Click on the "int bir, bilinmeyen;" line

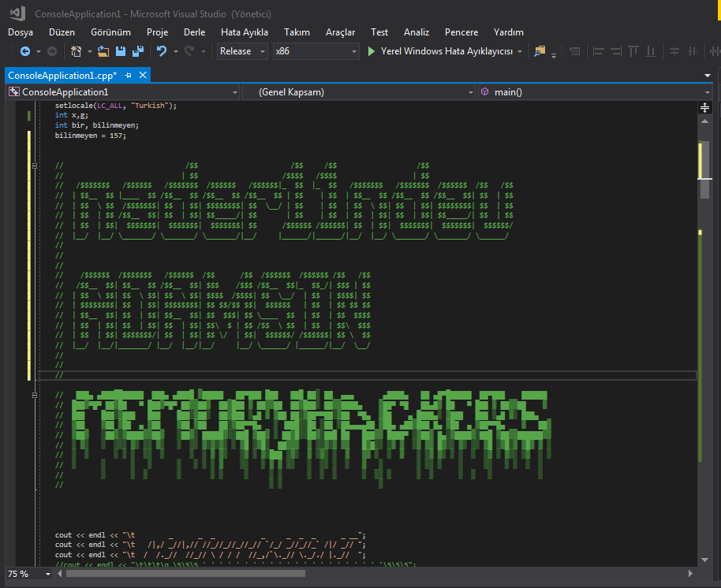coord(97,125)
